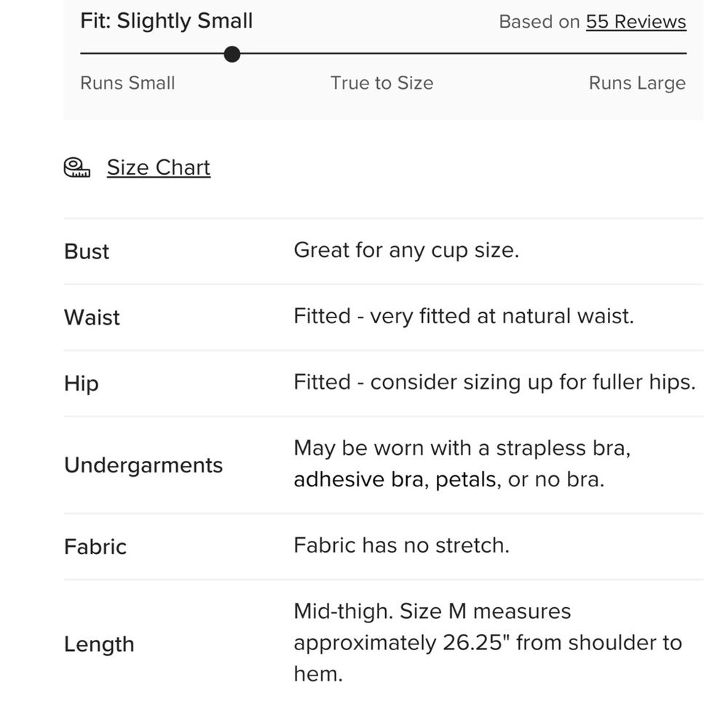The width and height of the screenshot is (728, 728).
Task: Open the Size Chart link
Action: pyautogui.click(x=158, y=167)
